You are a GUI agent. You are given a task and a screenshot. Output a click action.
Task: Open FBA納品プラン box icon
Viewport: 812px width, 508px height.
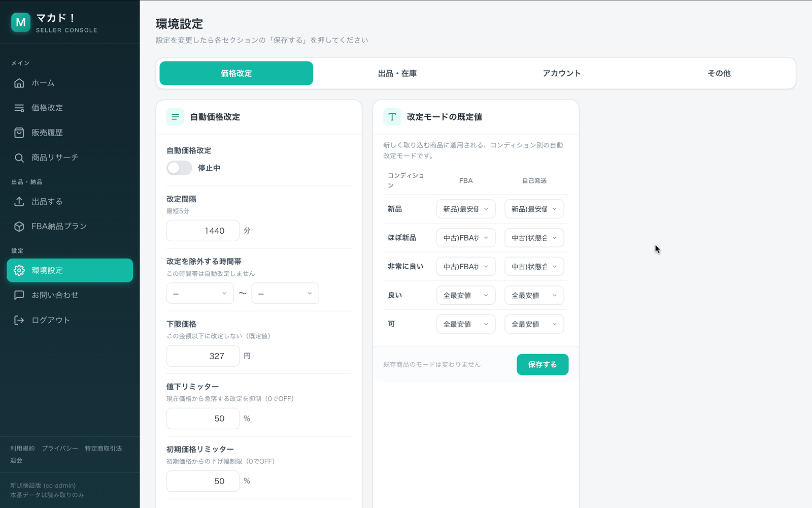pos(19,227)
